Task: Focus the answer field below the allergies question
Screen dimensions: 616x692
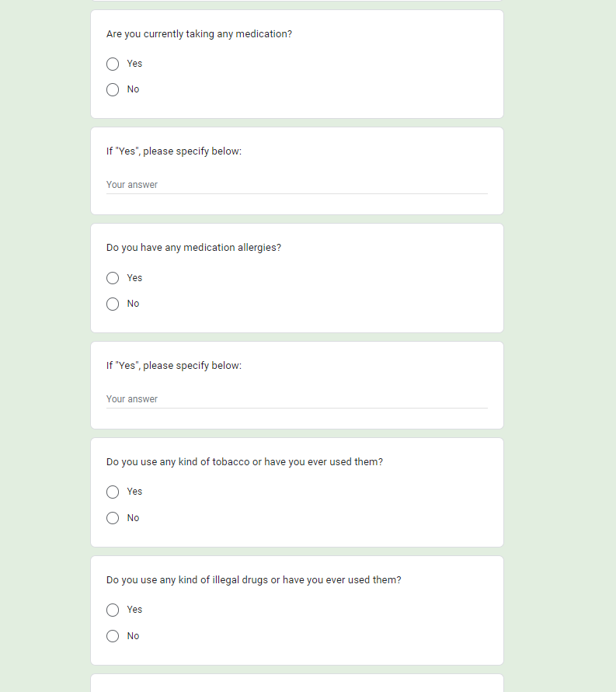Action: click(297, 399)
